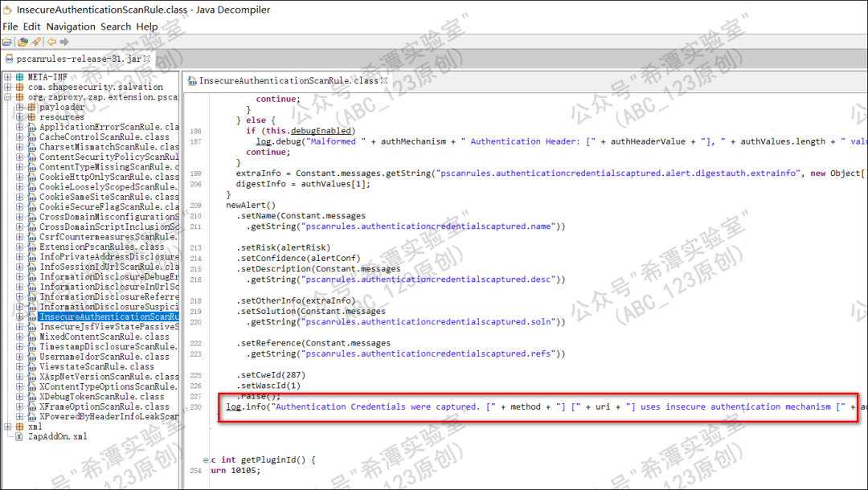The width and height of the screenshot is (868, 490).
Task: Close the InsecureAuthenticationScanRule.class editor tab
Action: coord(383,81)
